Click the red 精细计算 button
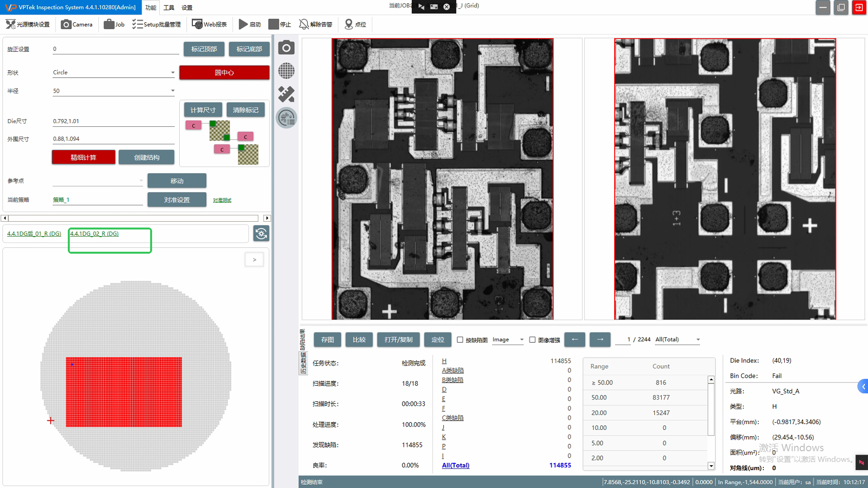868x488 pixels. (x=83, y=157)
